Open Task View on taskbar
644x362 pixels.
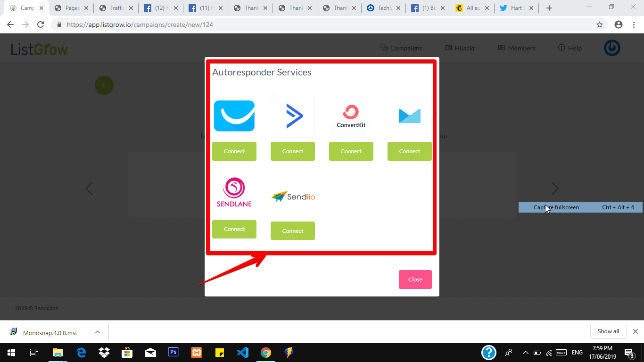click(34, 352)
